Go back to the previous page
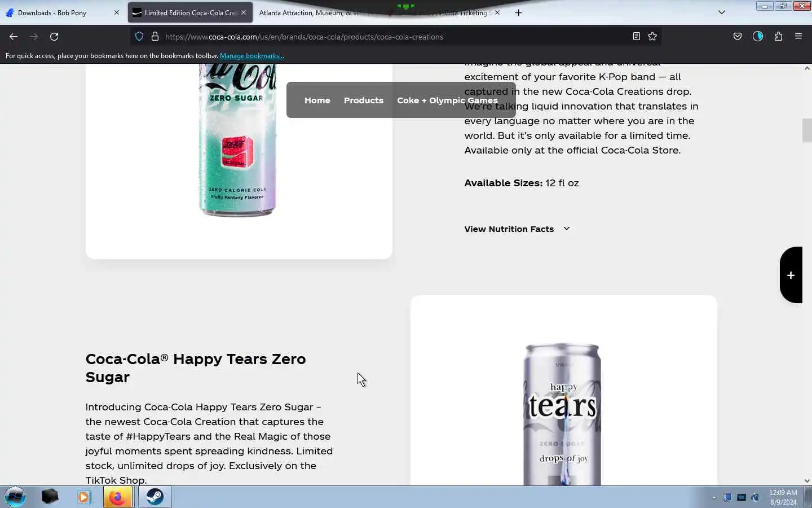This screenshot has height=508, width=812. 14,37
